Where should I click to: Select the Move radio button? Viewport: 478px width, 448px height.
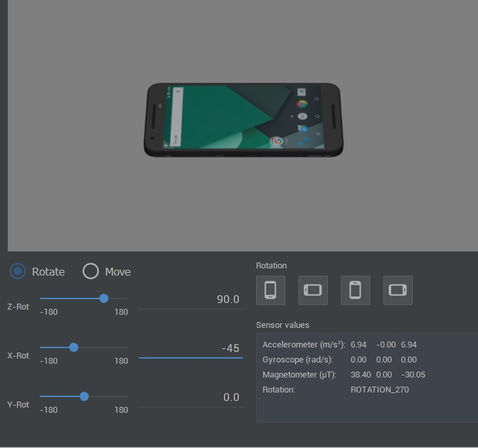point(91,271)
